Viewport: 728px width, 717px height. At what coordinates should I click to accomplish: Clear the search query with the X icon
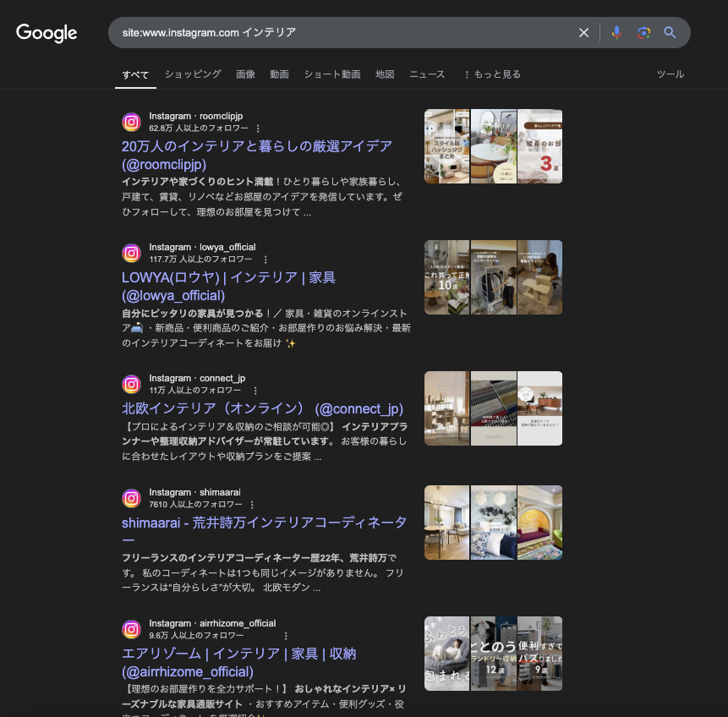tap(583, 32)
